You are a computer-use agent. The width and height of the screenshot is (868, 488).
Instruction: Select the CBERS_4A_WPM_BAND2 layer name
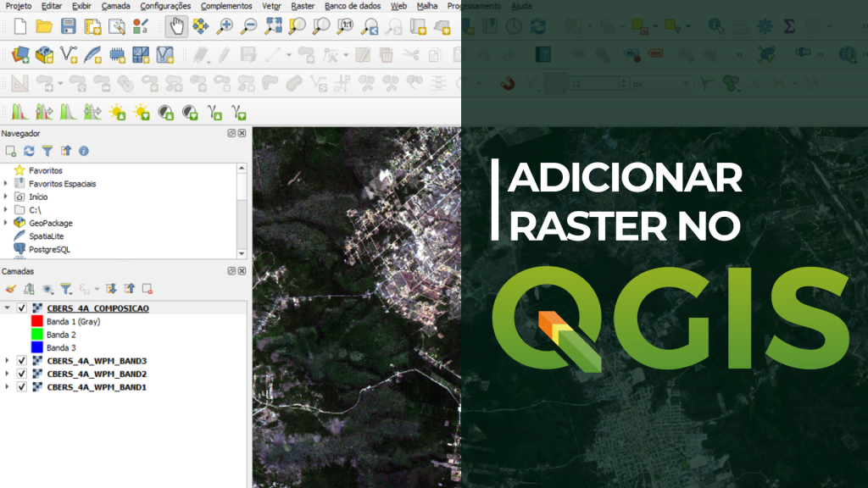point(97,374)
